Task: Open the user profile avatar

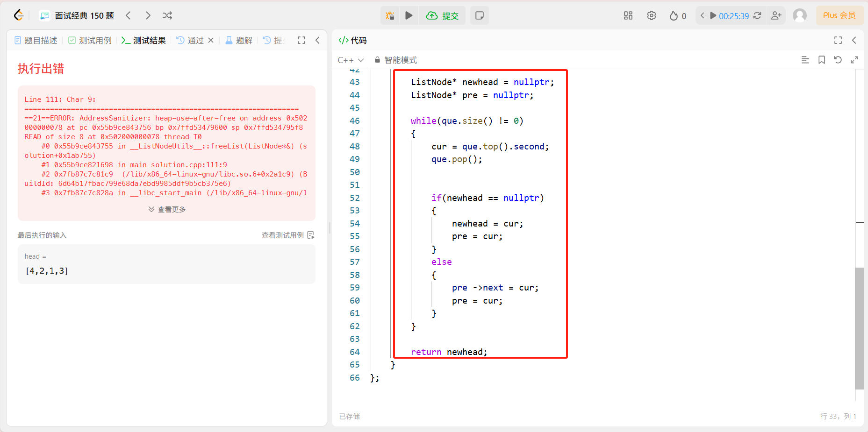Action: [x=800, y=15]
